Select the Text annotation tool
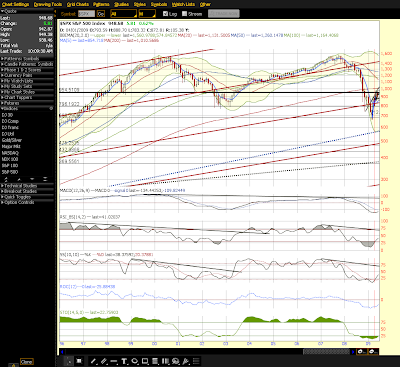The image size is (400, 367). [124, 361]
